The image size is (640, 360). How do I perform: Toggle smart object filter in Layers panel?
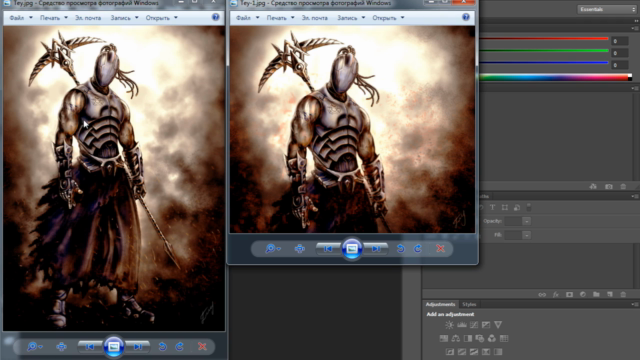[x=517, y=207]
